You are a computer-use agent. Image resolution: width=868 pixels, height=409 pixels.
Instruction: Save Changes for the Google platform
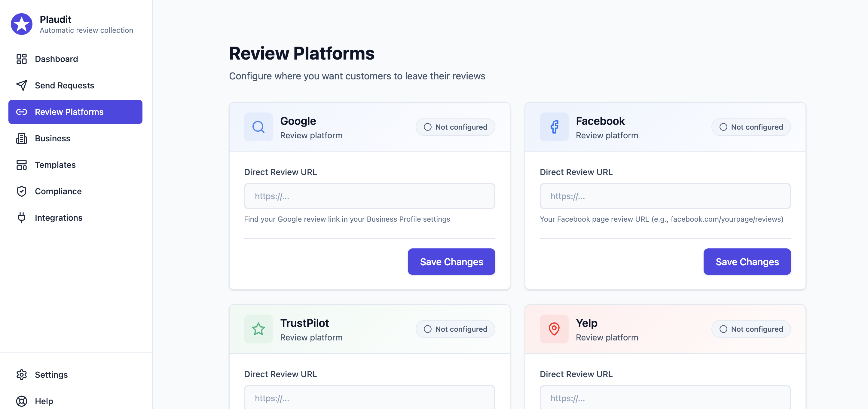coord(451,262)
